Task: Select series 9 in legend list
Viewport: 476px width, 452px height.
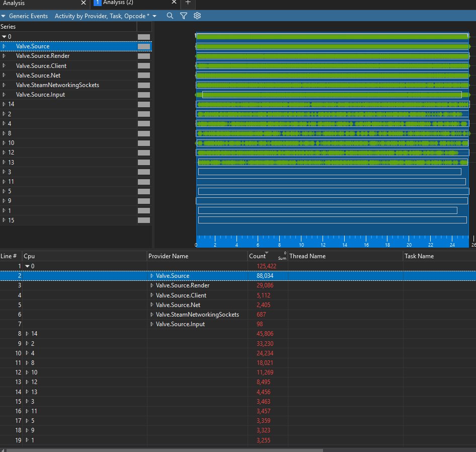Action: [10, 201]
